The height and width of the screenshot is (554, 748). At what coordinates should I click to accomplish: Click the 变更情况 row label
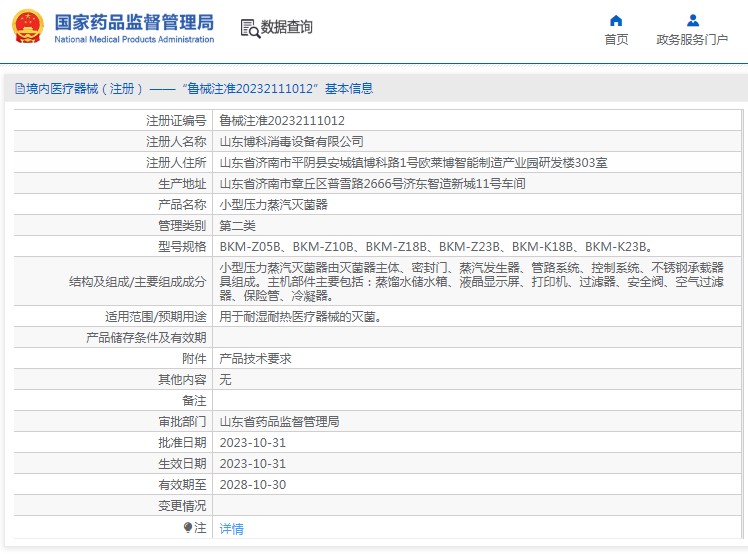182,506
